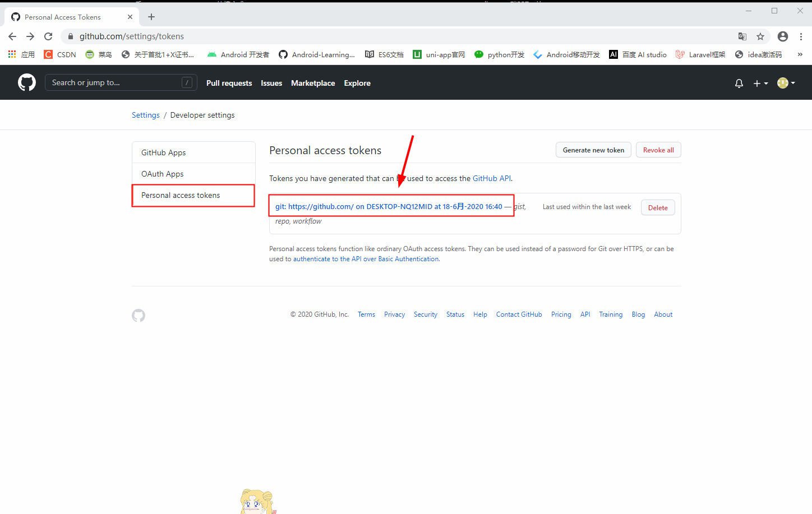The image size is (812, 514).
Task: Open Status footer link
Action: pos(455,314)
